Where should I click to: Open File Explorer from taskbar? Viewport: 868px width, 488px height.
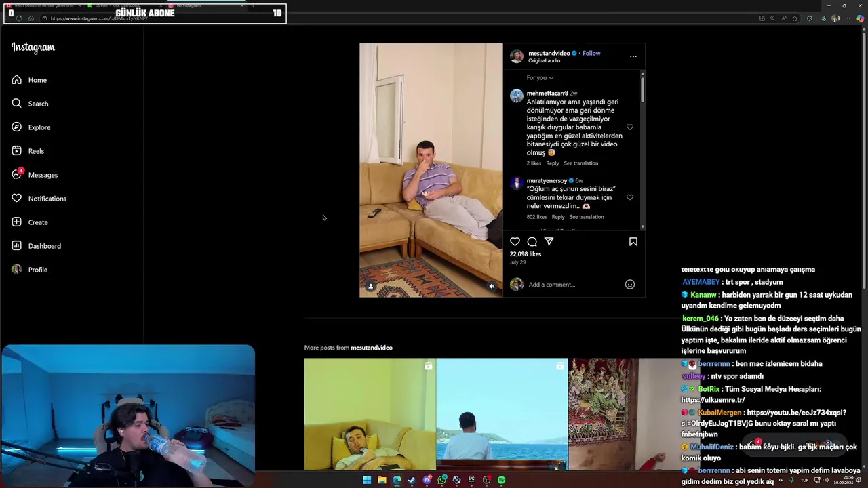tap(382, 480)
